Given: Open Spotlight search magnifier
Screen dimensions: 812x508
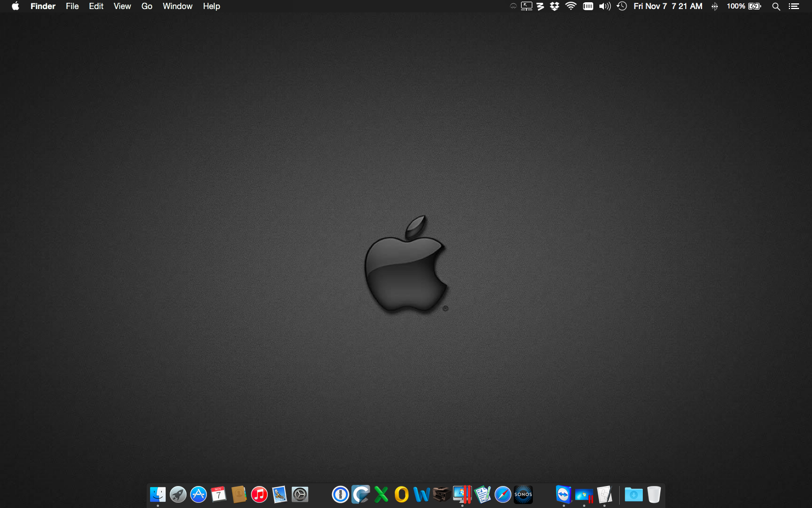Looking at the screenshot, I should click(x=776, y=6).
